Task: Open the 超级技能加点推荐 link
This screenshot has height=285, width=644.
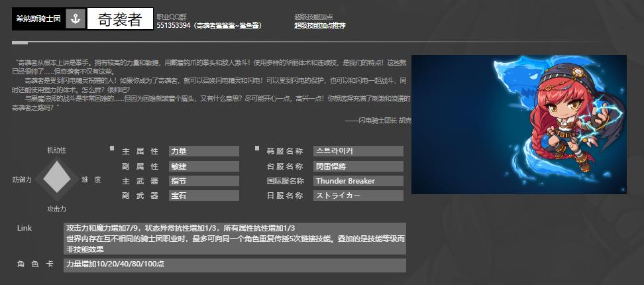Action: click(x=320, y=25)
